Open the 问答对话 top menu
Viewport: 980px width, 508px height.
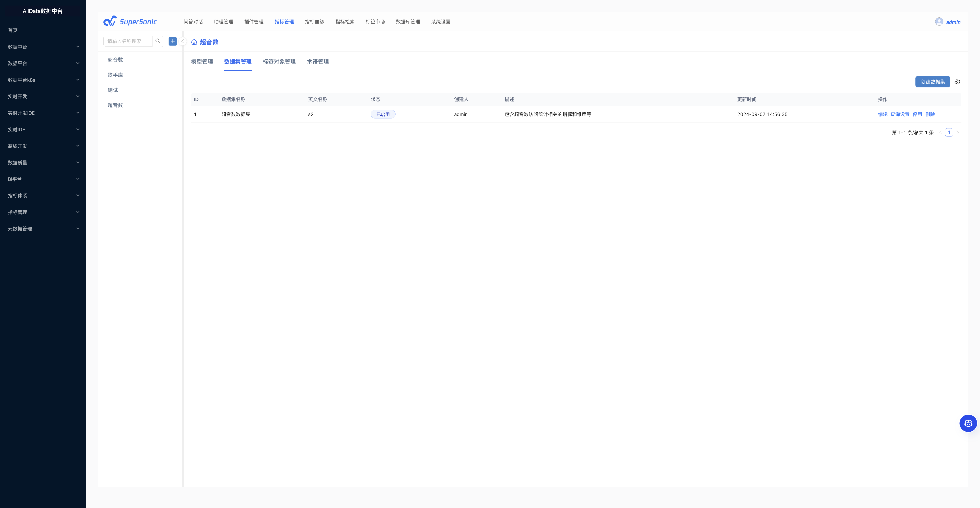point(193,22)
